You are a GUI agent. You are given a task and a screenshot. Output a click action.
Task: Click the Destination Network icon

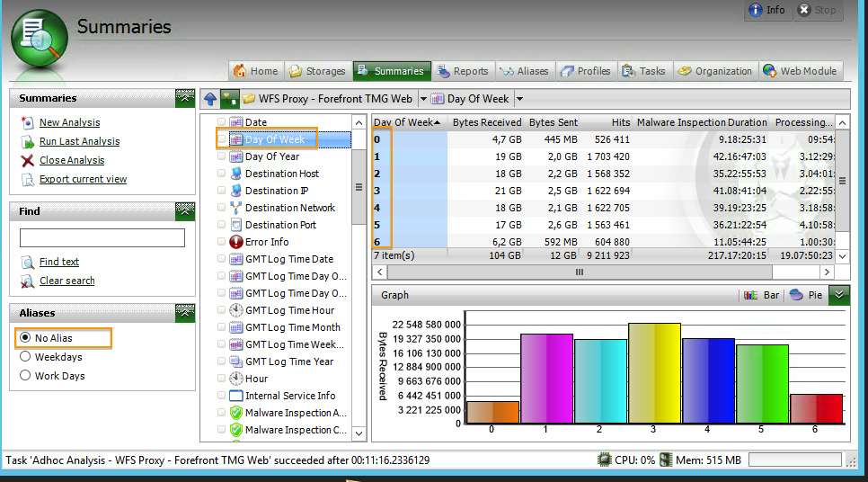tap(236, 208)
